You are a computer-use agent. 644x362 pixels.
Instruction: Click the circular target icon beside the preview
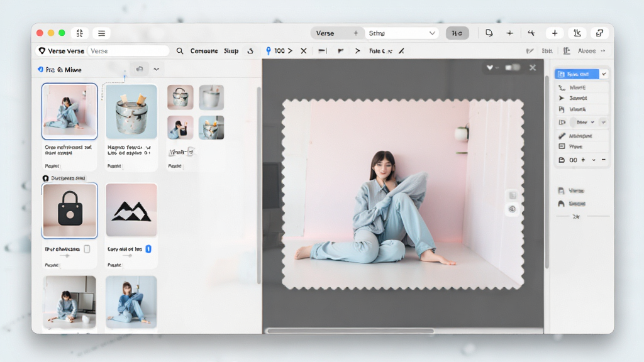pyautogui.click(x=512, y=209)
